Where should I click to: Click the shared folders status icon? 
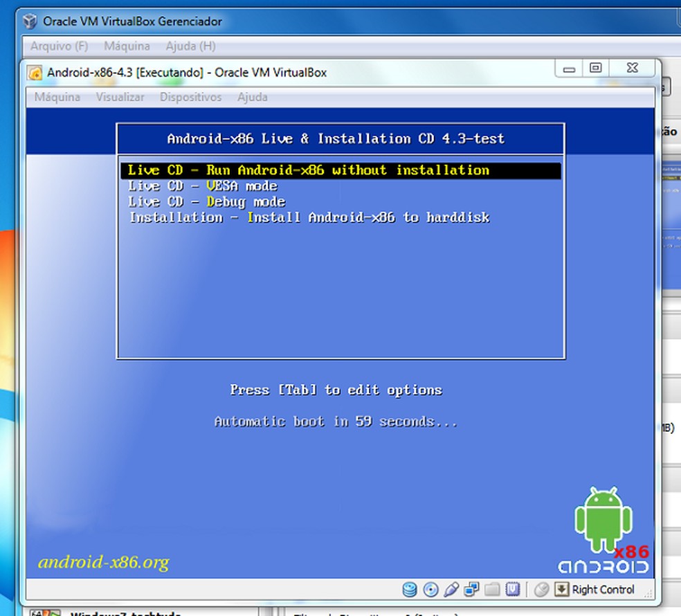pyautogui.click(x=492, y=590)
